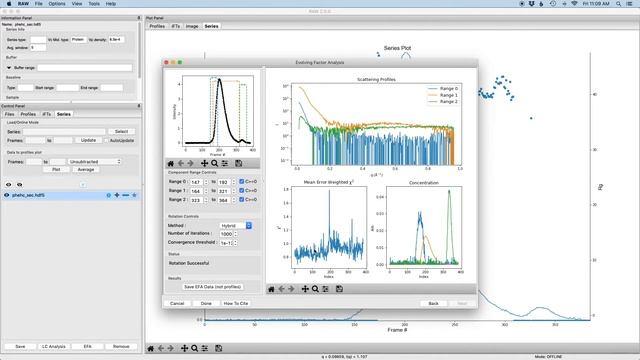This screenshot has height=360, width=640.
Task: Adjust Range 1 start value stepper
Action: coord(206,191)
